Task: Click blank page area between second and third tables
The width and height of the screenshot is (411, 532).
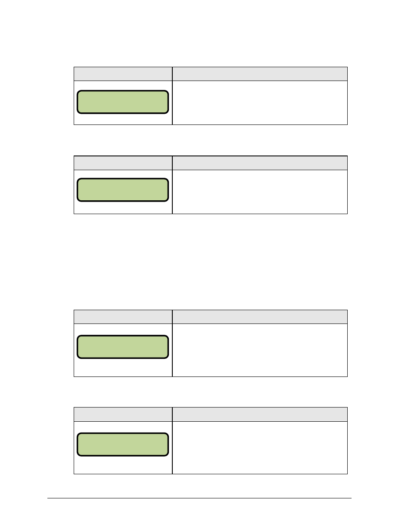Action: 210,262
